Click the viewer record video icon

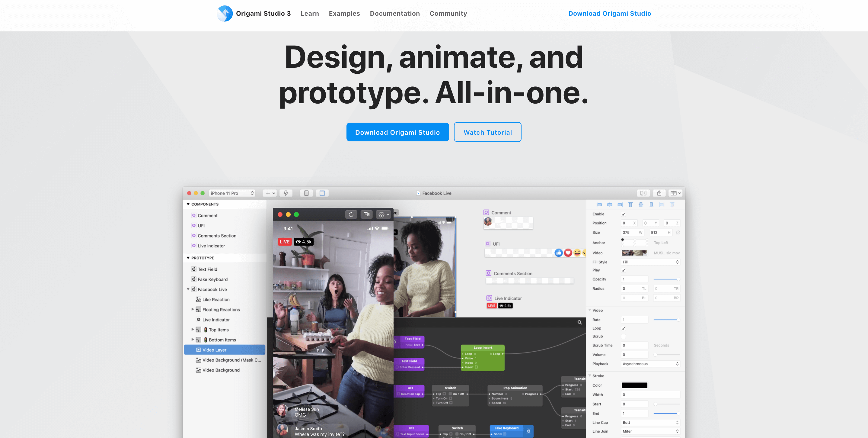click(367, 214)
